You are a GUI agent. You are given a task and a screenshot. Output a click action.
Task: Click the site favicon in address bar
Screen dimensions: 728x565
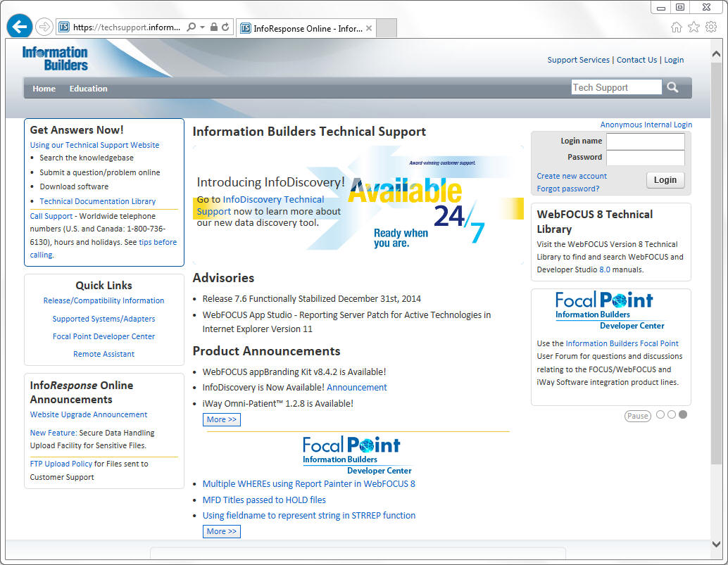point(64,27)
